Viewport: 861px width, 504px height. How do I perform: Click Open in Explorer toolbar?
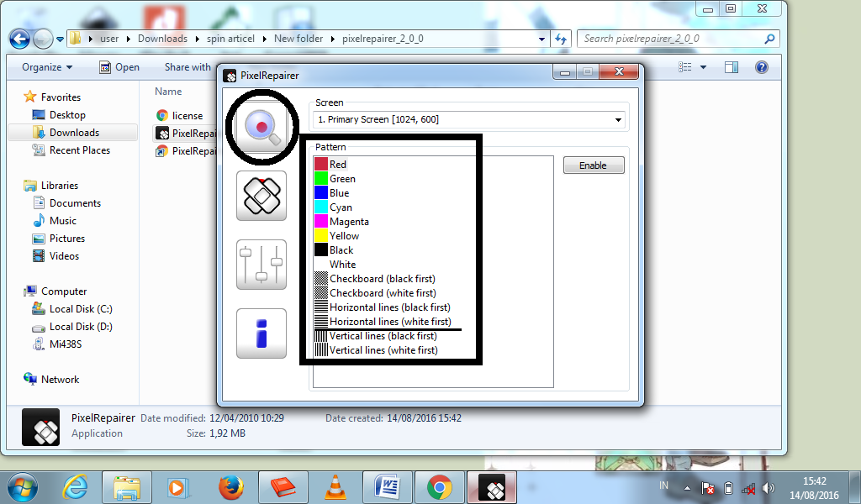pyautogui.click(x=119, y=67)
